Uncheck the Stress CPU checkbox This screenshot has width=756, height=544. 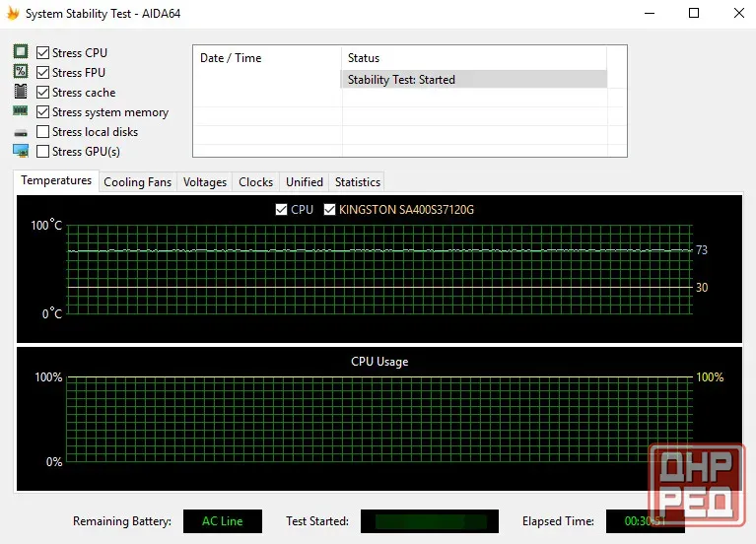pos(43,52)
